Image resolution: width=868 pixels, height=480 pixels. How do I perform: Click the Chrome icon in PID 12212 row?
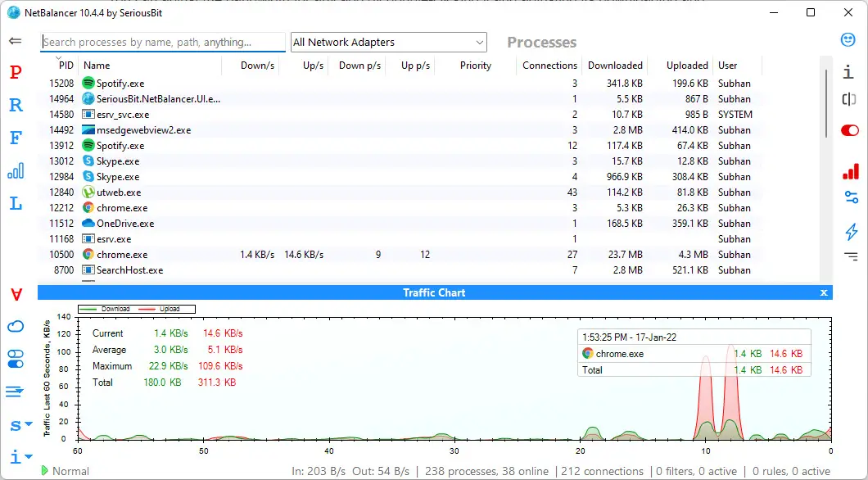[88, 207]
